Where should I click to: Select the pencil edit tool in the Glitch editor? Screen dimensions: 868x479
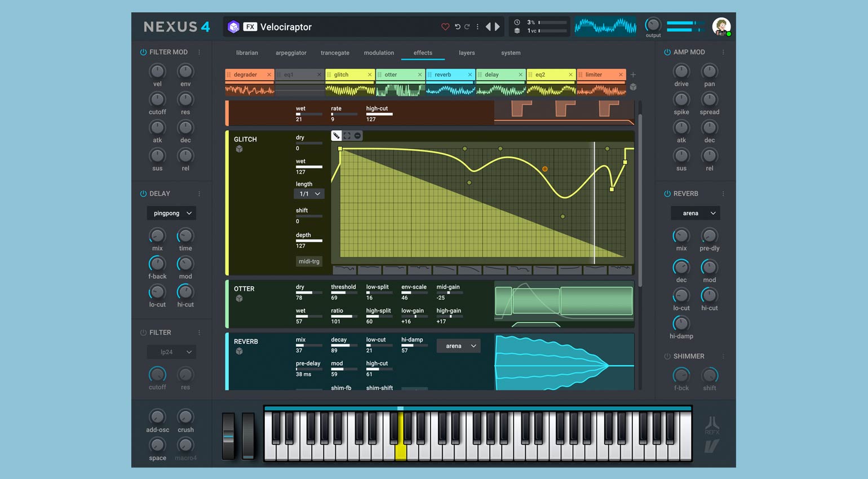coord(336,135)
